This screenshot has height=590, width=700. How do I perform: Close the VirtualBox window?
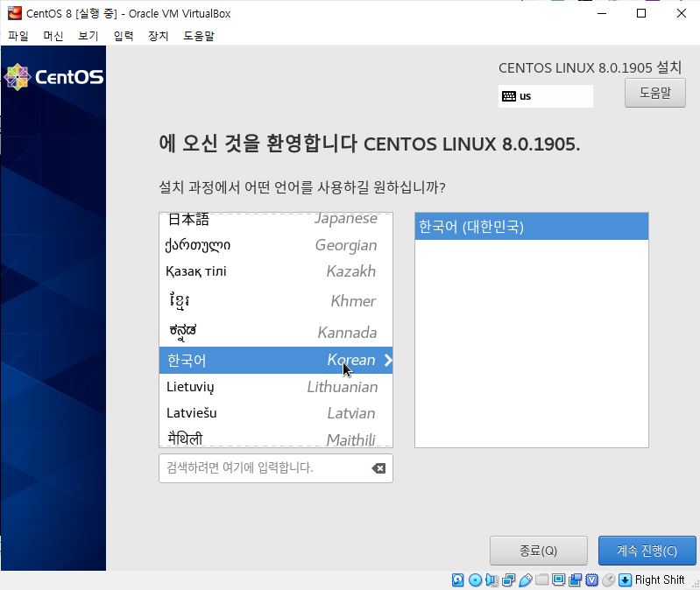[682, 13]
